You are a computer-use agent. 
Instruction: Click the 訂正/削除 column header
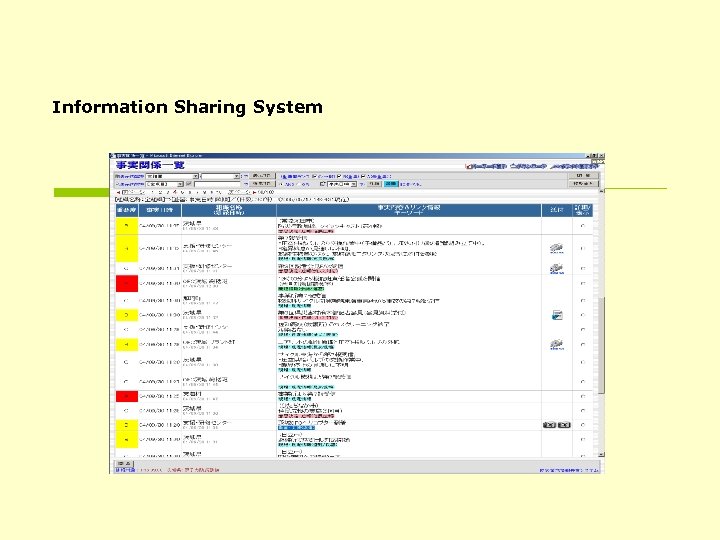tap(582, 210)
